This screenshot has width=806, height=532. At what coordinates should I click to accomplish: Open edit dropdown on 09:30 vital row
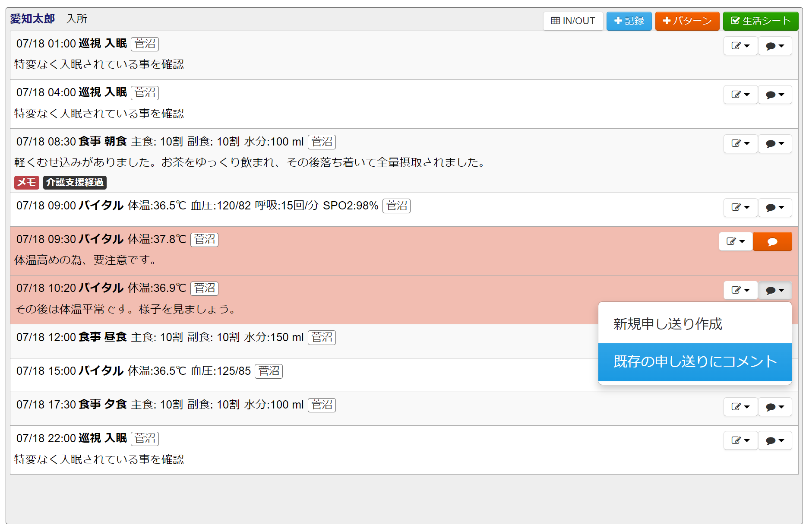736,241
